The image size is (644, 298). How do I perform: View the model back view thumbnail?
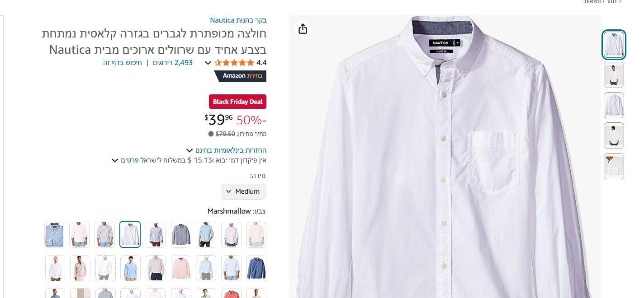coord(614,135)
